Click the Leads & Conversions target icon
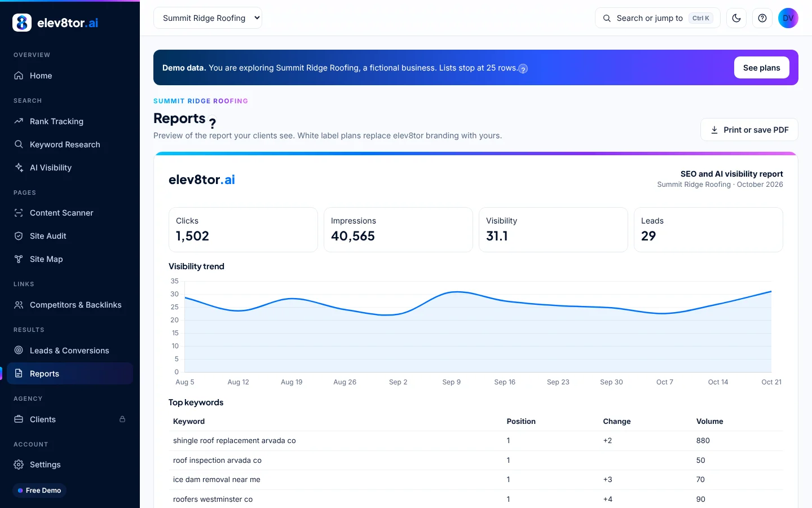This screenshot has height=508, width=812. (19, 351)
